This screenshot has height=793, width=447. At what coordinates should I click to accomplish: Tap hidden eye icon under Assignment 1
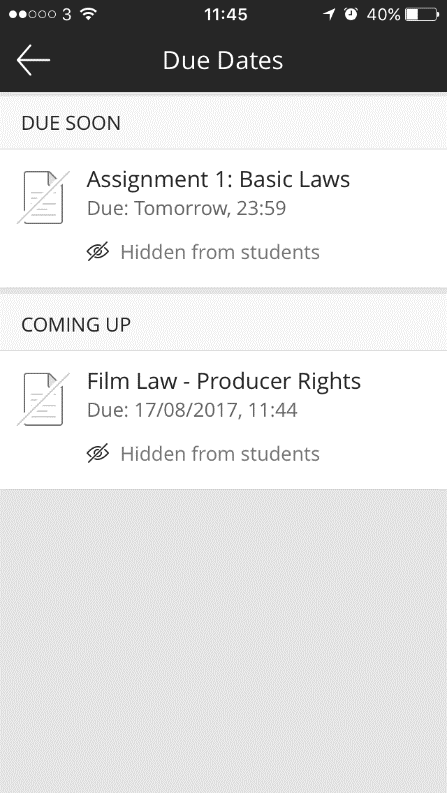click(x=98, y=251)
